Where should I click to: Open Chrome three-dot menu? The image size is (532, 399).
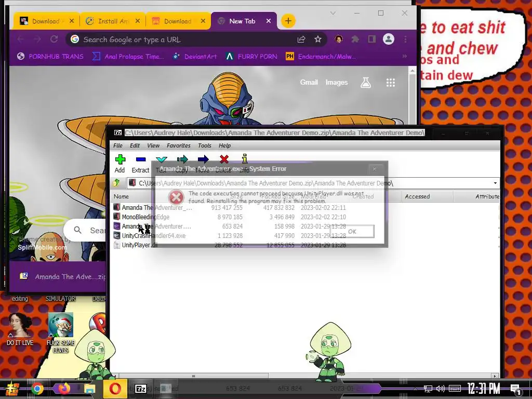[x=405, y=39]
